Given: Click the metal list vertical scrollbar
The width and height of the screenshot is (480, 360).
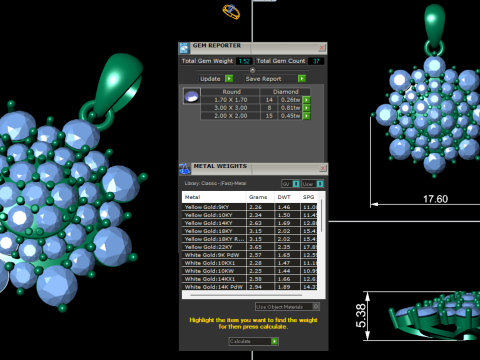Looking at the screenshot, I should coord(321,215).
